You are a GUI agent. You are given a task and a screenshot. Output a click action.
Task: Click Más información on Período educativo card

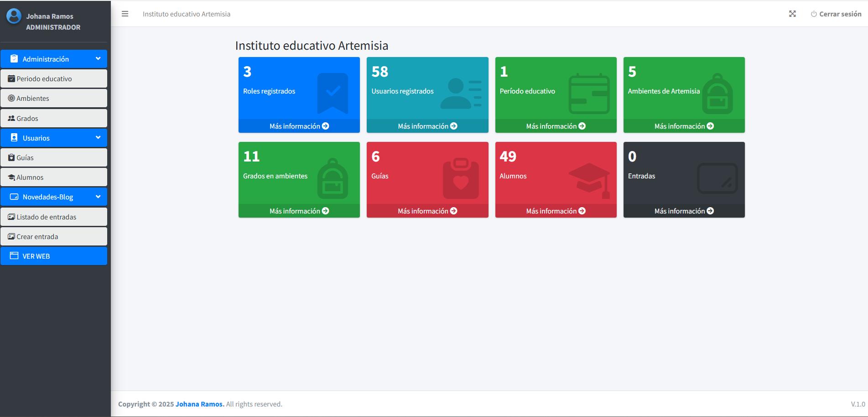(556, 126)
